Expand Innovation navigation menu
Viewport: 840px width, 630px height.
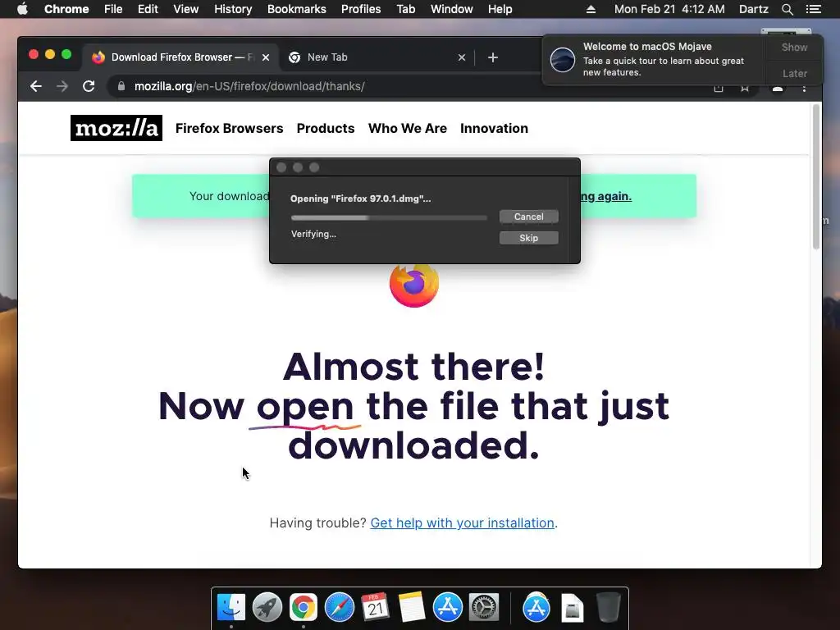point(494,129)
